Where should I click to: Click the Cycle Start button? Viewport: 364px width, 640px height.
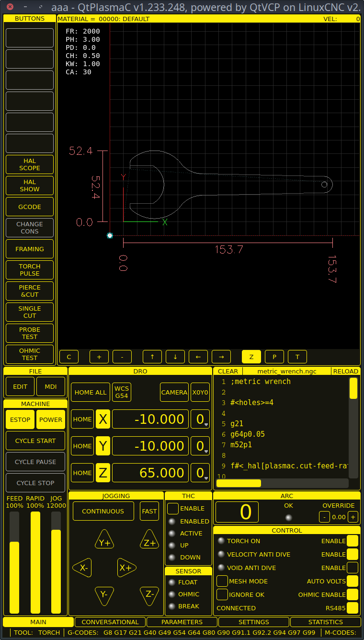[35, 441]
